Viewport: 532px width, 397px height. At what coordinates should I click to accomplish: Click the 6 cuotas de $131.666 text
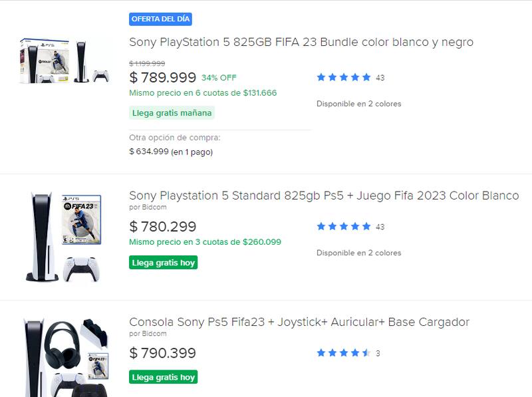click(x=203, y=93)
